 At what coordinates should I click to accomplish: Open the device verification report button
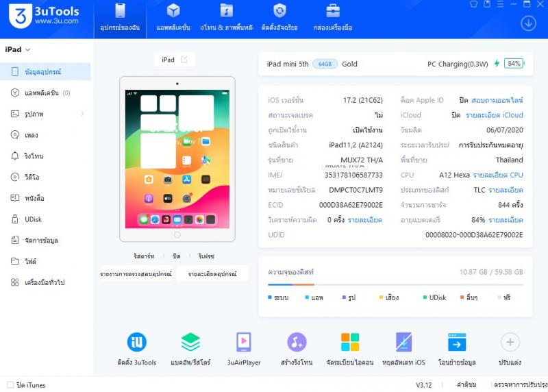click(x=136, y=274)
